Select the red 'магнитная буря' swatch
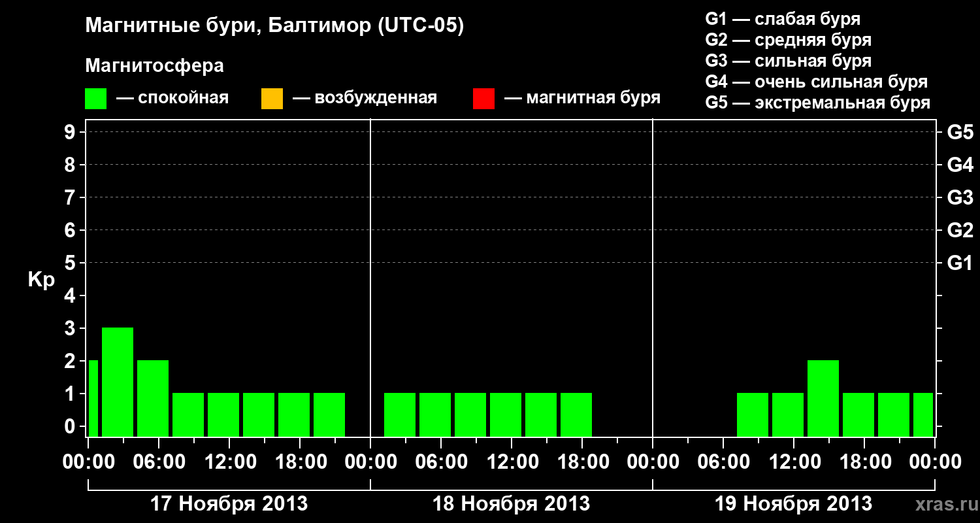The width and height of the screenshot is (980, 523). pyautogui.click(x=483, y=99)
